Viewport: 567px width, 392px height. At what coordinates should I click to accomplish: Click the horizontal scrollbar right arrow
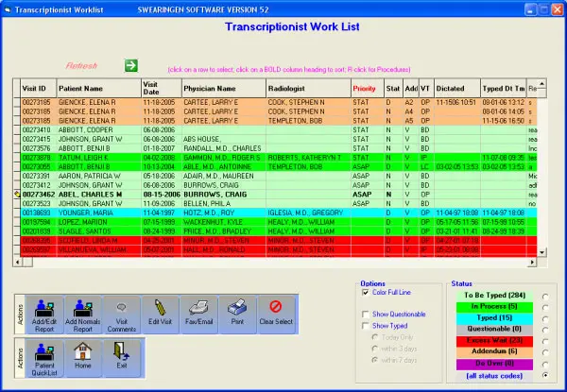tap(531, 262)
